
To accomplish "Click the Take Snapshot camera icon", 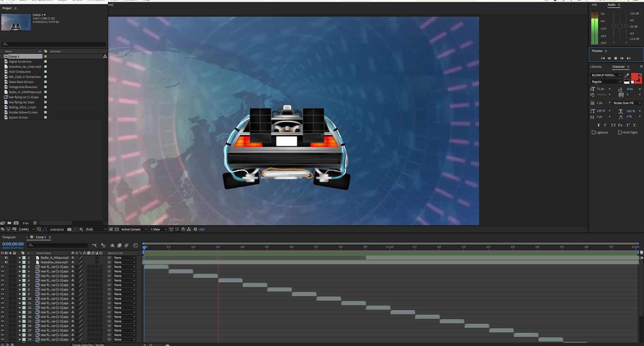I will (x=69, y=229).
